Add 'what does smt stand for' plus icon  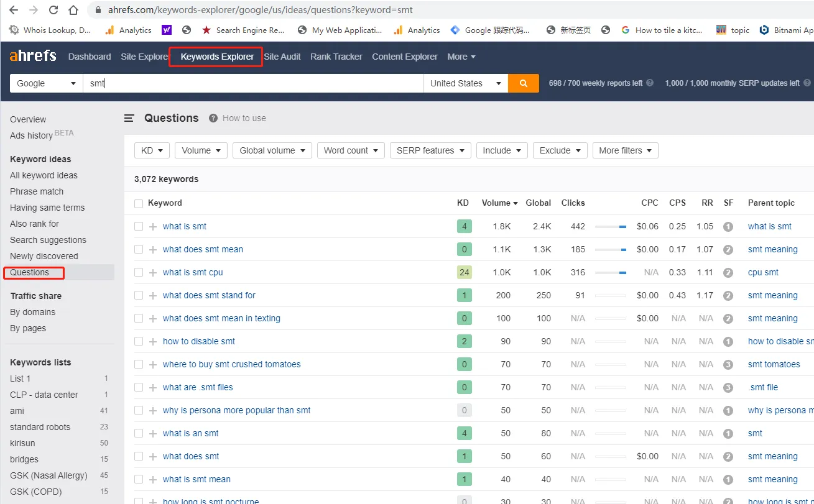153,295
